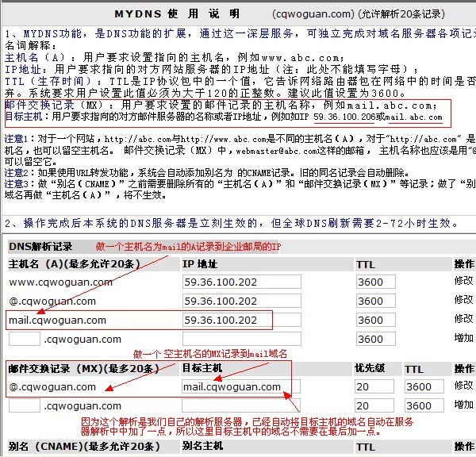Click the (cqwoguan.com) domain text in title

pyautogui.click(x=313, y=14)
